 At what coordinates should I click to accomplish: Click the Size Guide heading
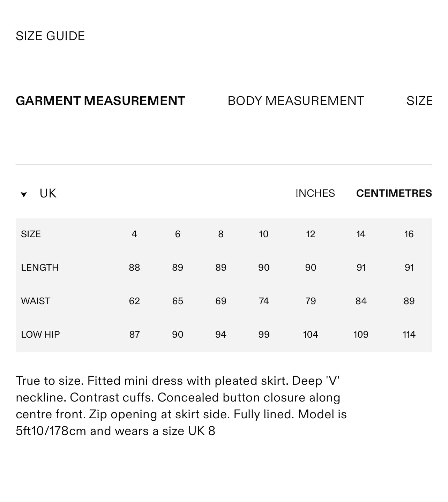(x=50, y=36)
